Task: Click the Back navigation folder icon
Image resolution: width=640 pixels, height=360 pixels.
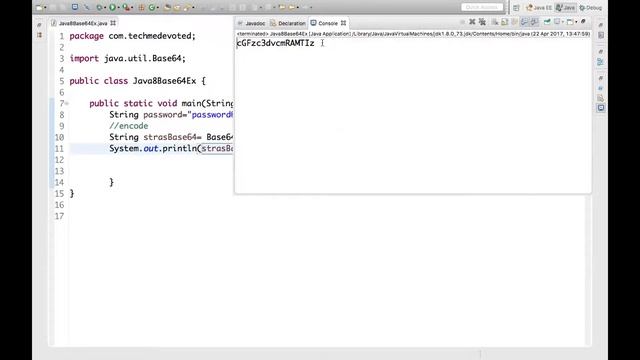Action: coord(282,7)
